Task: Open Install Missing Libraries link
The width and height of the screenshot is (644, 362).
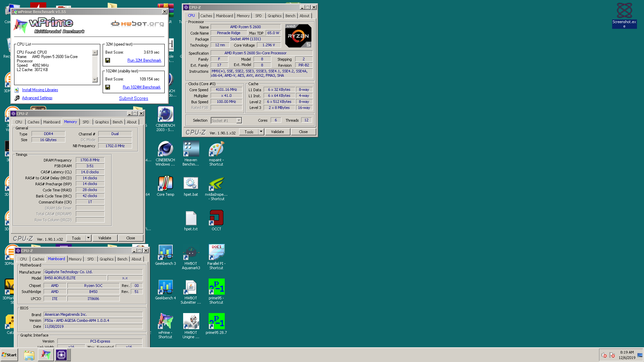Action: click(40, 90)
